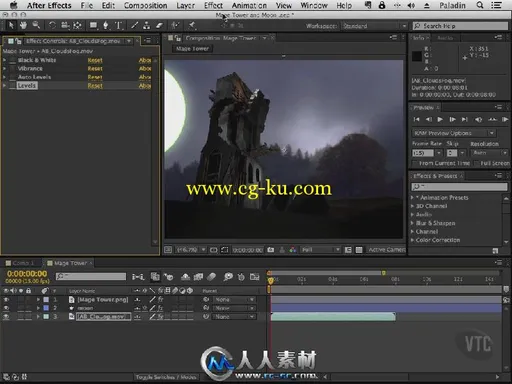Select the Puppet Pin tool
Screen dimensions: 512x384
coord(192,25)
